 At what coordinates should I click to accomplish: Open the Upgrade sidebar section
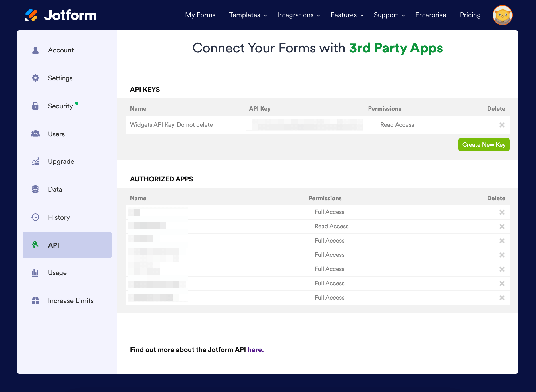click(x=61, y=162)
